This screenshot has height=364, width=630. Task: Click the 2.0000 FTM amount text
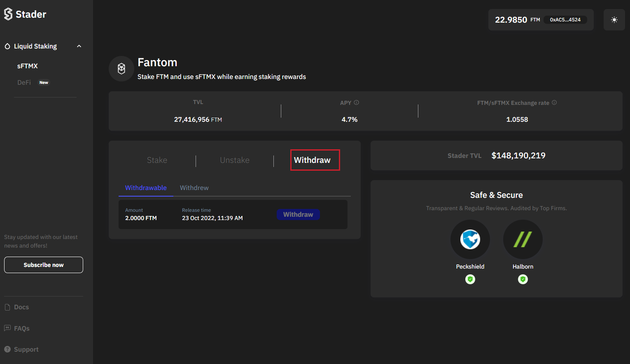pos(141,218)
